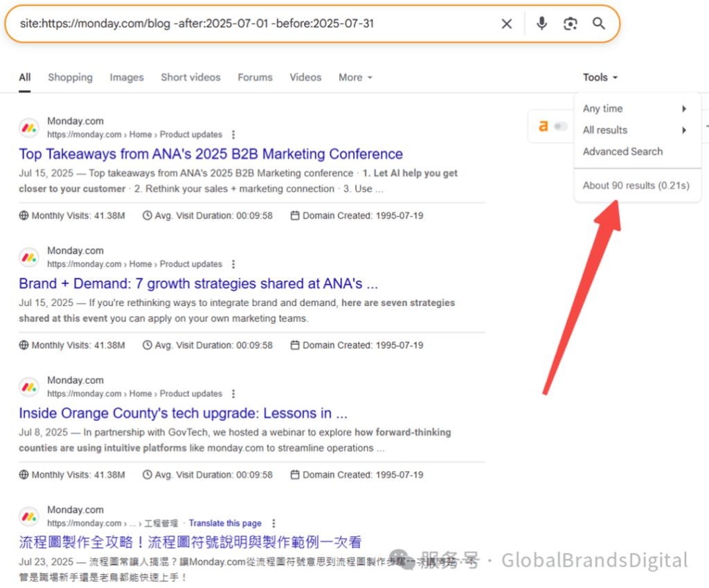This screenshot has height=588, width=709.
Task: Clear the search box with X icon
Action: click(507, 24)
